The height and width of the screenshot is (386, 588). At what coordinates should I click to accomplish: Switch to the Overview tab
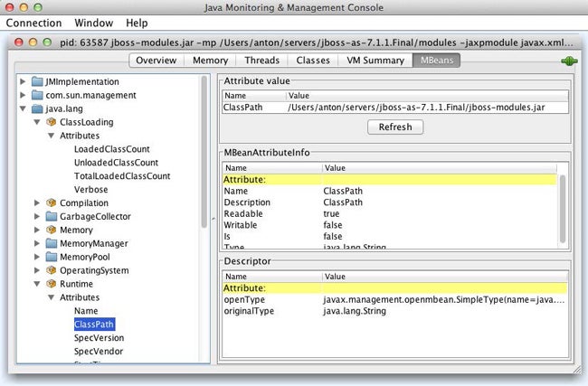click(x=156, y=61)
